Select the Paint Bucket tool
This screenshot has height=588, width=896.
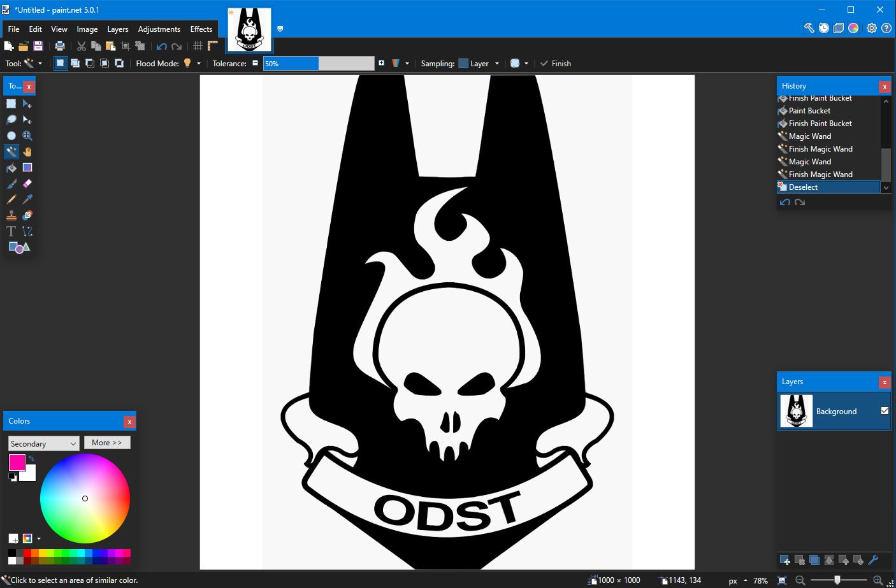pos(11,168)
